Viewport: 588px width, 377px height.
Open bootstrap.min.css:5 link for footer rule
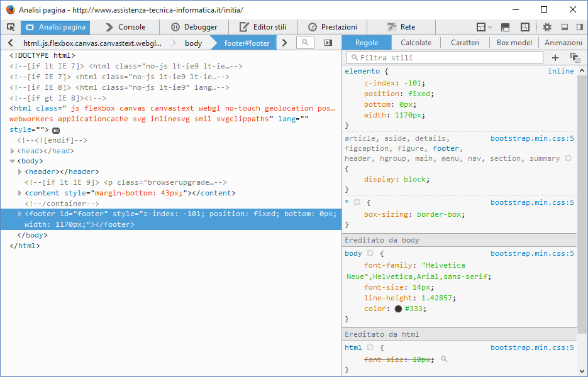pyautogui.click(x=532, y=138)
